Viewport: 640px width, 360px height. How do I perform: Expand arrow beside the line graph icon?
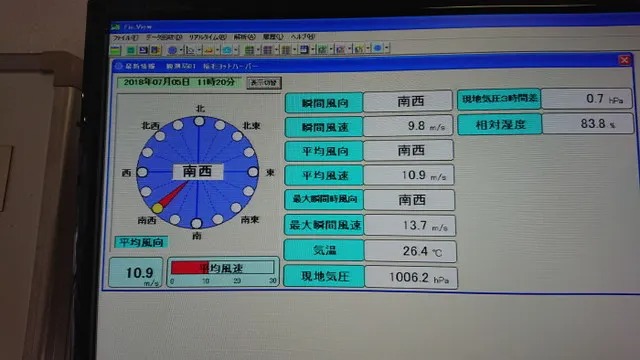click(x=199, y=50)
